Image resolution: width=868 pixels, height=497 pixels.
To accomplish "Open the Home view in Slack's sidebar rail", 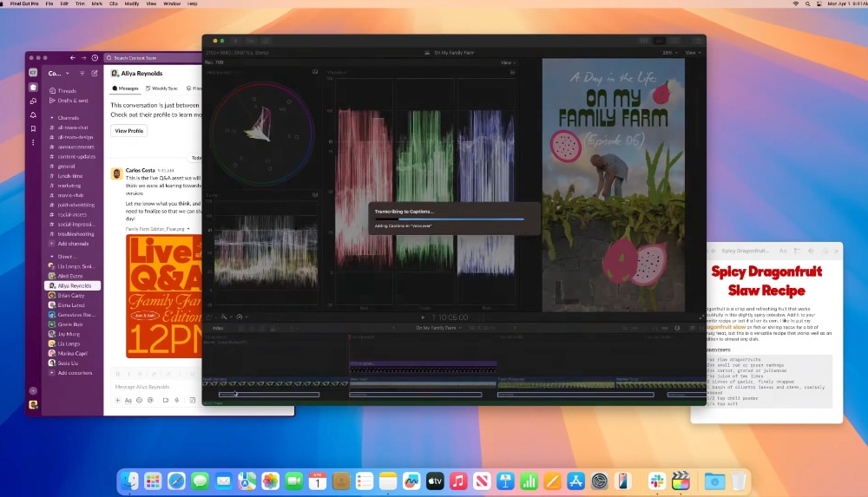I will (x=33, y=88).
